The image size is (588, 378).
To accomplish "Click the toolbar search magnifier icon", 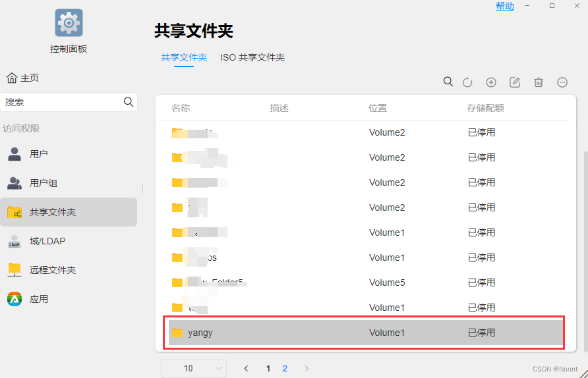I will point(448,82).
